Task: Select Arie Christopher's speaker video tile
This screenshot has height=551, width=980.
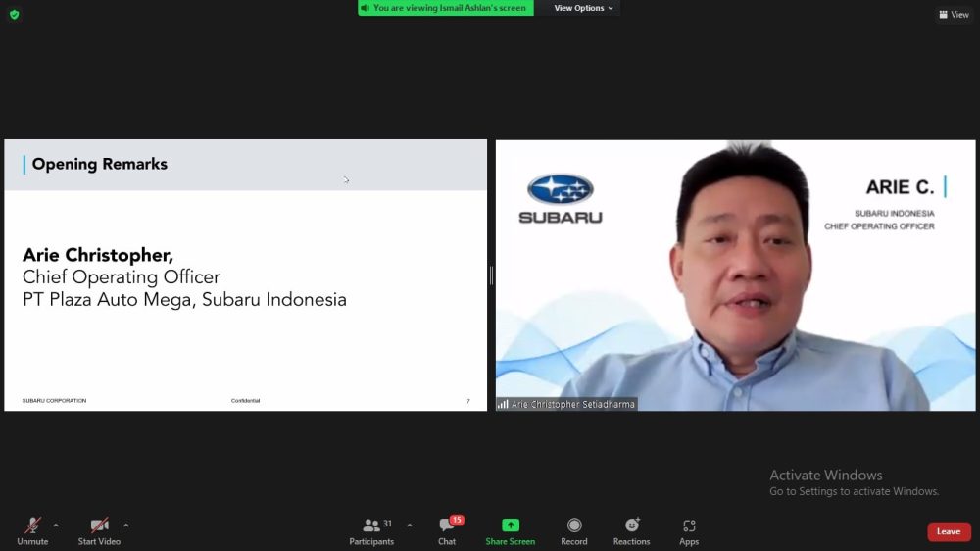Action: [735, 275]
